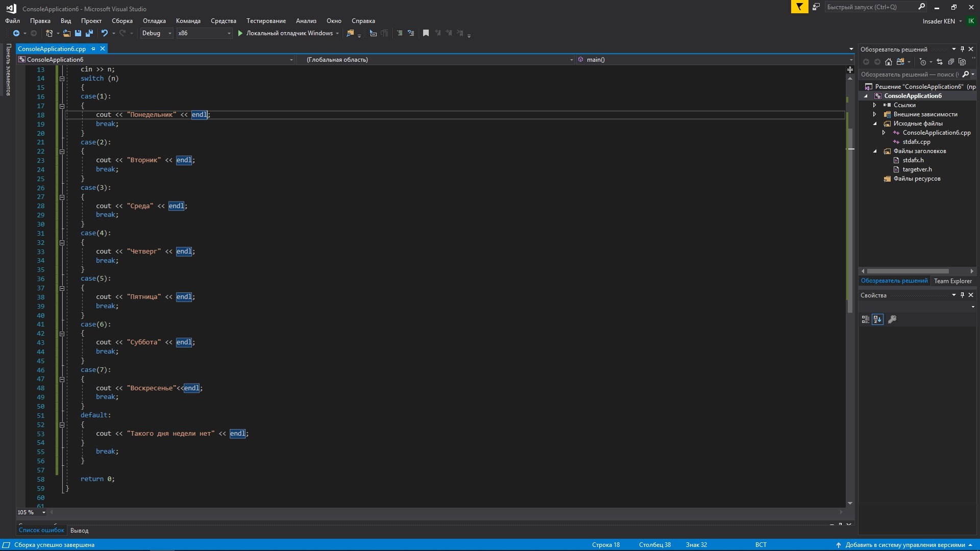The width and height of the screenshot is (980, 551).
Task: Click the properties wrench icon
Action: pyautogui.click(x=892, y=319)
